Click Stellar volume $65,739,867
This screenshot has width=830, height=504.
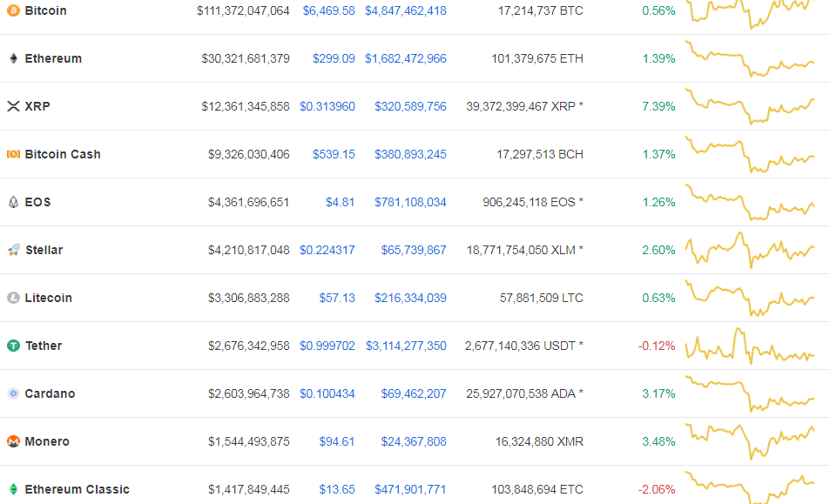[414, 250]
